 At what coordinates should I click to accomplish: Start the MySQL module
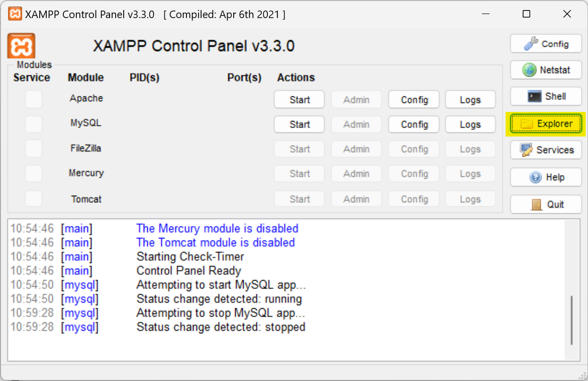pyautogui.click(x=300, y=124)
